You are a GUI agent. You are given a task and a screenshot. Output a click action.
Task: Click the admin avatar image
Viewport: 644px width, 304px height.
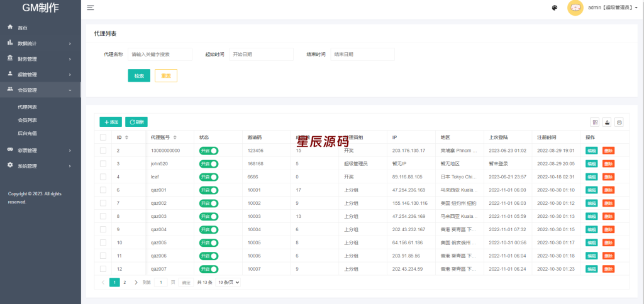pos(575,8)
